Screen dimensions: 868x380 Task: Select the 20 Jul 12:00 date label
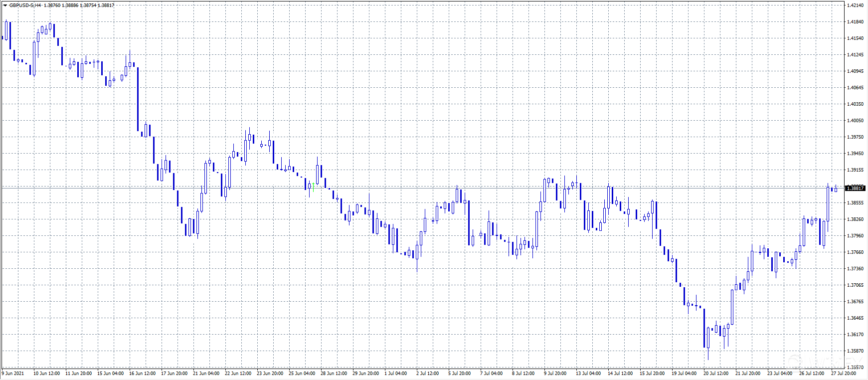coord(715,373)
